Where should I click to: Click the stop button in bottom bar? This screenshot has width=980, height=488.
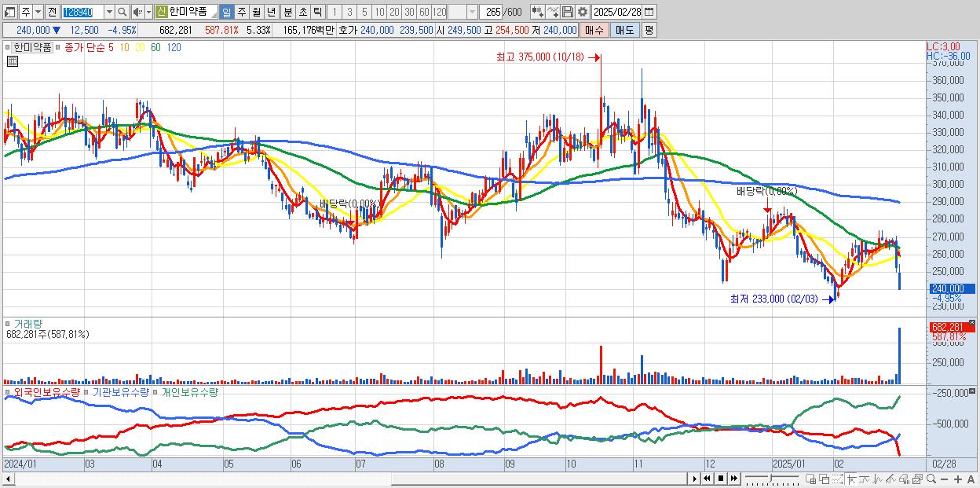coord(721,479)
